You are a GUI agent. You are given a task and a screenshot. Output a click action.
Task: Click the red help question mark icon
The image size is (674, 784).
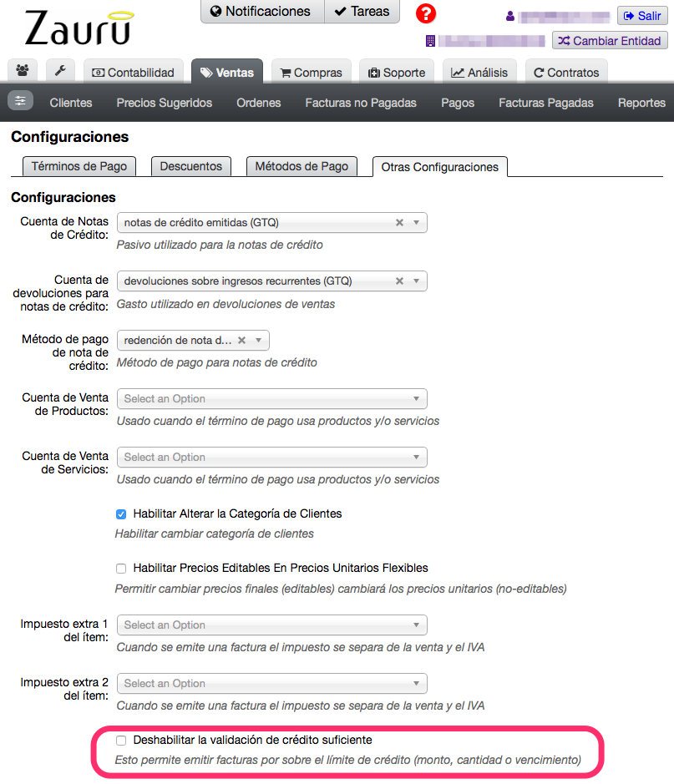(x=426, y=13)
